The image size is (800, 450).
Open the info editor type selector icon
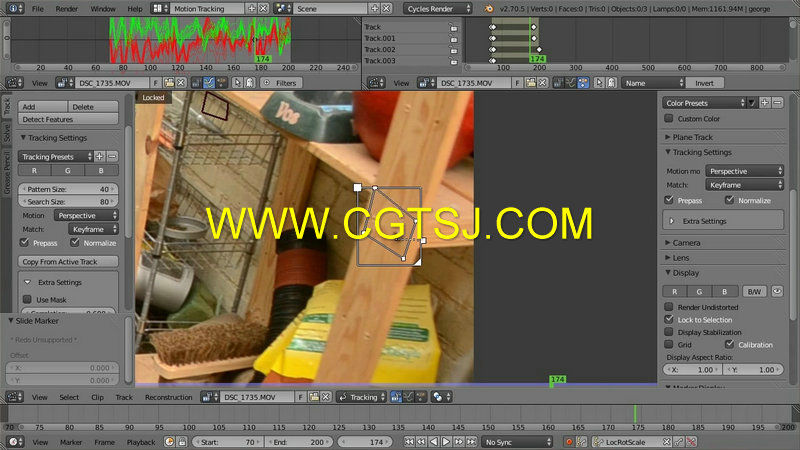(15, 9)
